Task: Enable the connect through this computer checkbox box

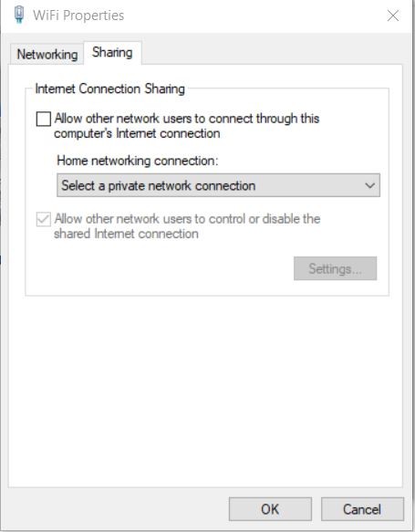Action: 44,120
